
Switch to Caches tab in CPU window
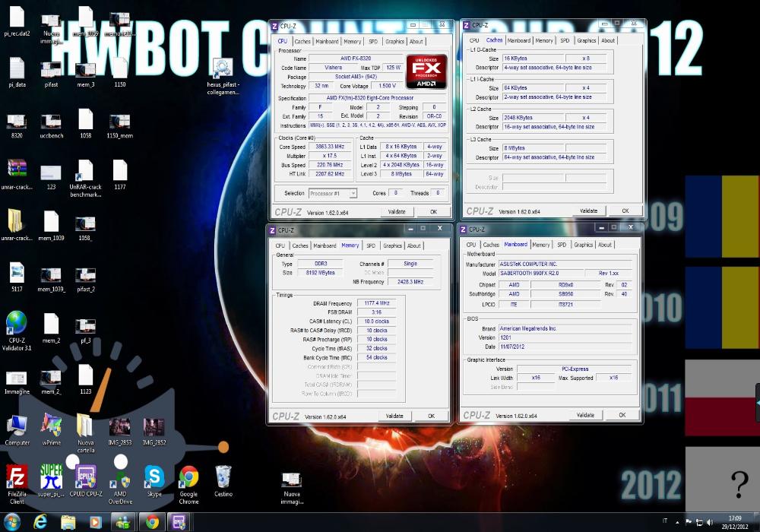[x=302, y=42]
